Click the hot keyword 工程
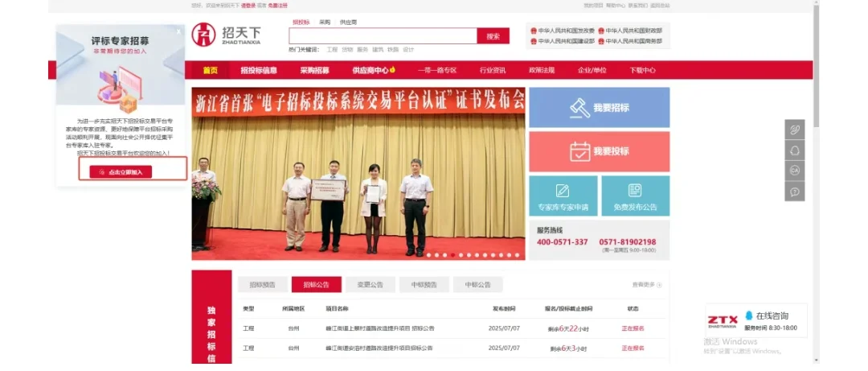Screen dimensions: 868x371 click(x=332, y=49)
